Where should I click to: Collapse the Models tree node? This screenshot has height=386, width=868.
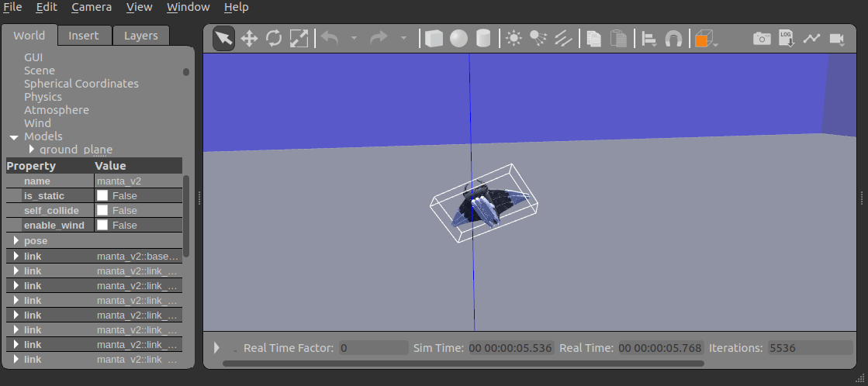click(x=13, y=136)
